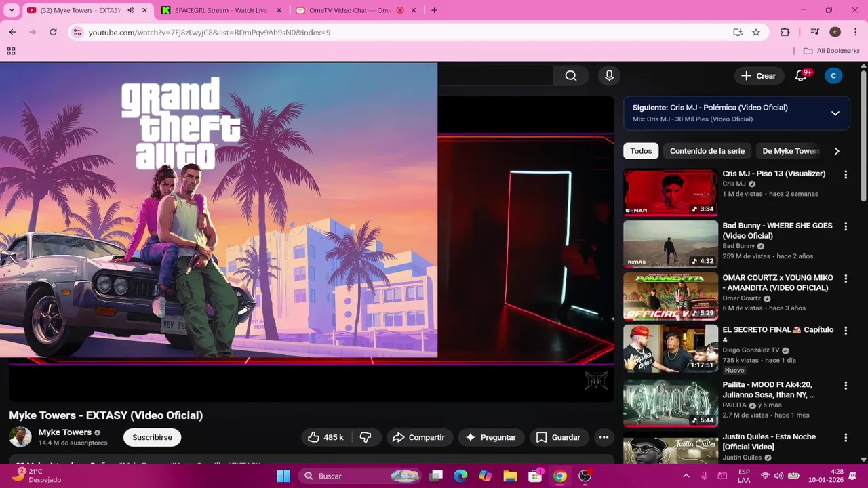Open File Explorer from taskbar
868x488 pixels.
[x=510, y=476]
